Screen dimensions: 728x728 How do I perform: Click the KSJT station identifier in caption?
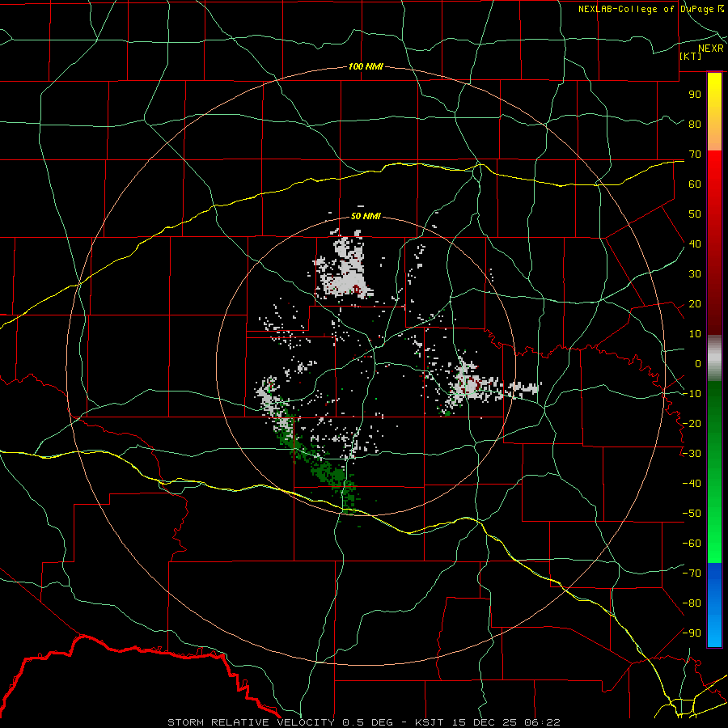(429, 722)
